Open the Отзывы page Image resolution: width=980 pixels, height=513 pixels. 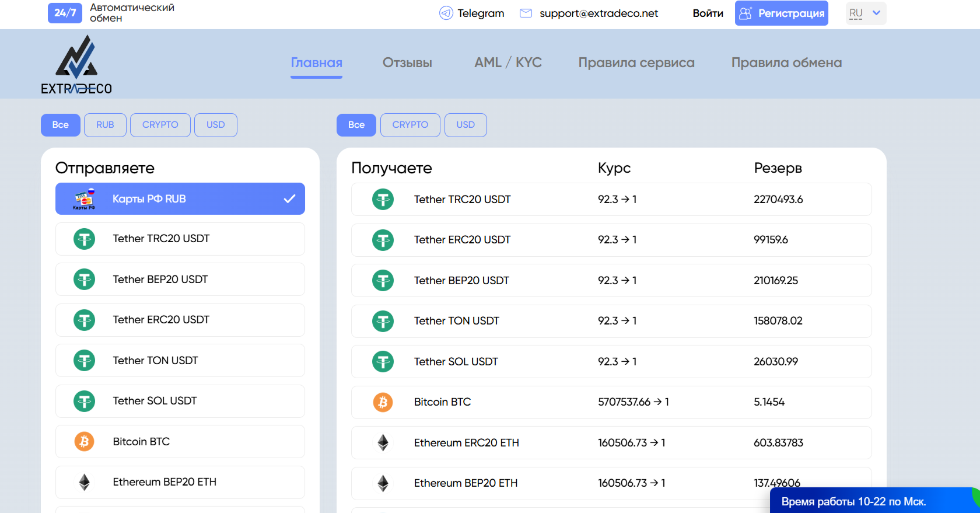coord(407,63)
